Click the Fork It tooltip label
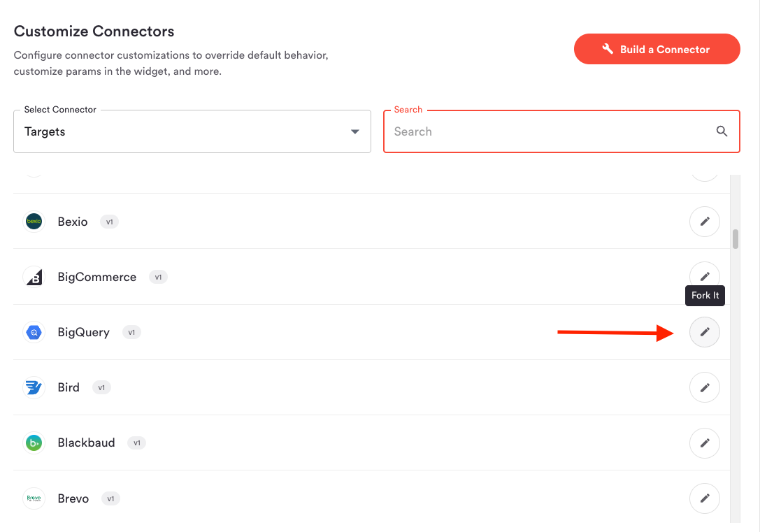 point(705,296)
